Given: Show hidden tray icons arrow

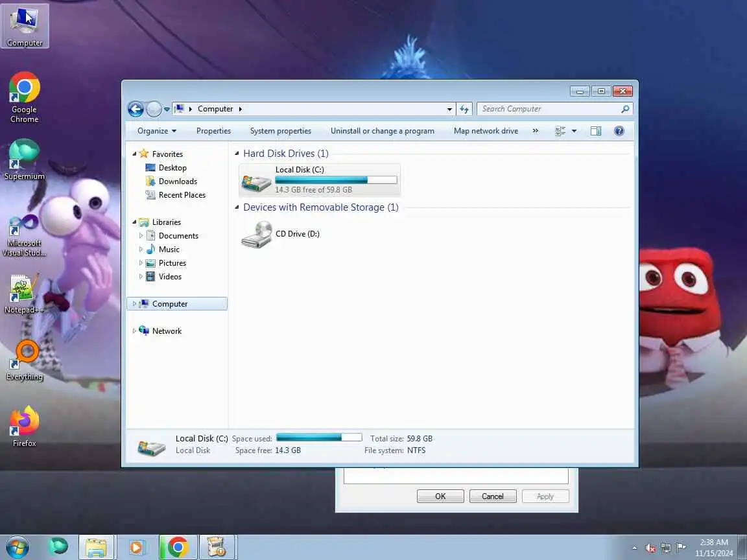Looking at the screenshot, I should tap(634, 548).
